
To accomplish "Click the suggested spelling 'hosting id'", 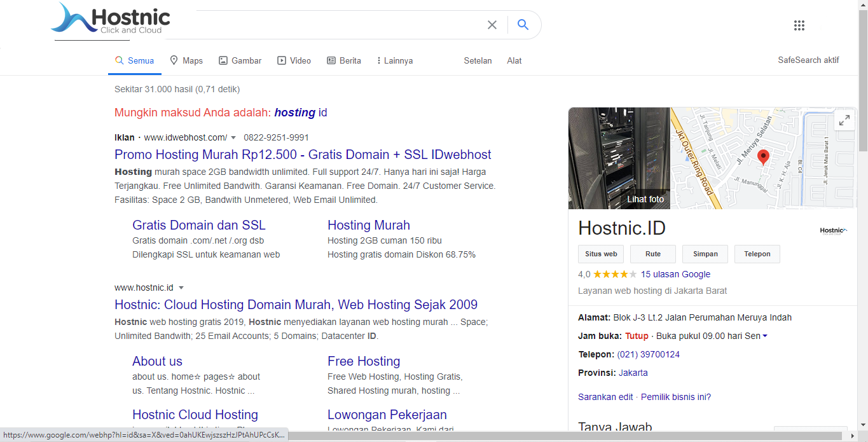I will tap(301, 113).
